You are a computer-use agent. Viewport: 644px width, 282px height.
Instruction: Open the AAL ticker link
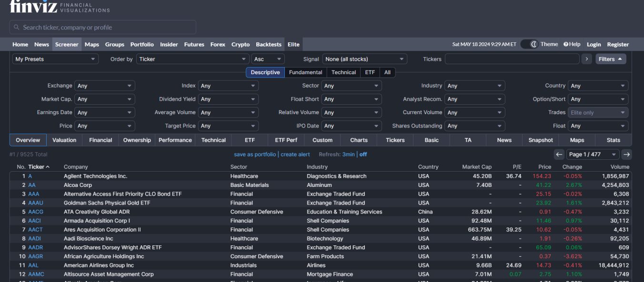33,265
